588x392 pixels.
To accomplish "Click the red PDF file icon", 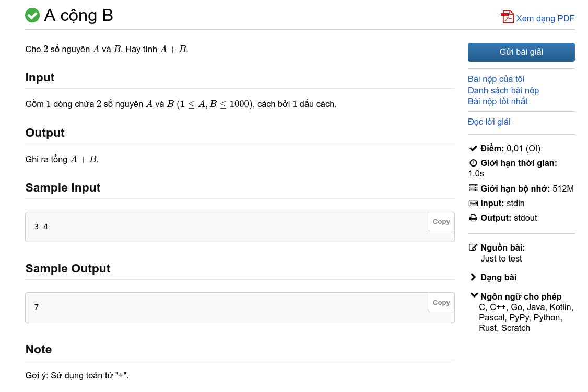I will tap(507, 17).
